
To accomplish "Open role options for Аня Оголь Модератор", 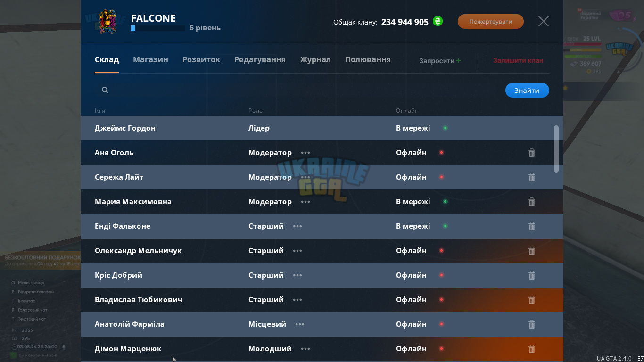I will click(305, 153).
